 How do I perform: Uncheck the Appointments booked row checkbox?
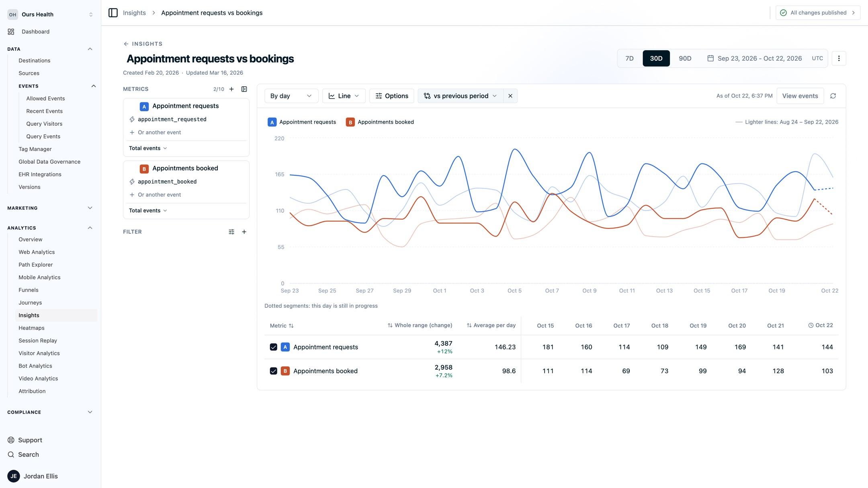(x=273, y=371)
